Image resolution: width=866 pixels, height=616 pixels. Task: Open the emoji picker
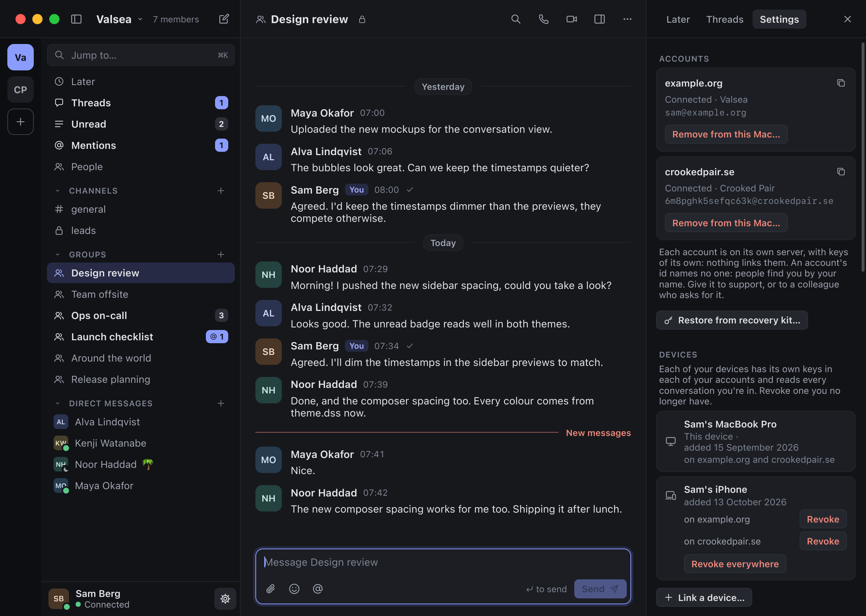point(294,589)
